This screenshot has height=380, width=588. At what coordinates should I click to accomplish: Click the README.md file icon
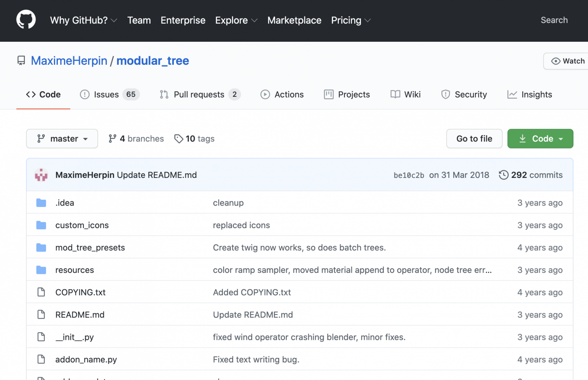(41, 315)
